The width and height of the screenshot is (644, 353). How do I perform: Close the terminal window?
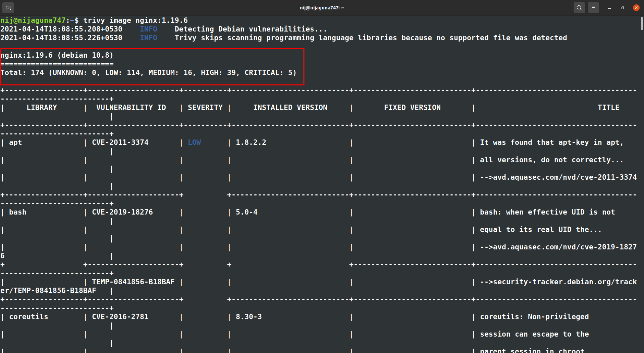[636, 7]
